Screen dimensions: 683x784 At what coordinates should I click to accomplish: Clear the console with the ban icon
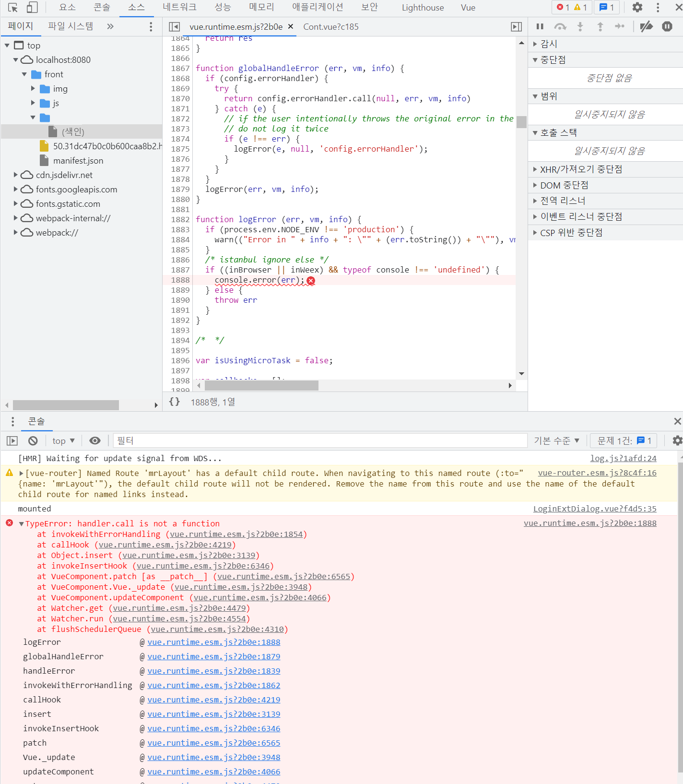33,440
